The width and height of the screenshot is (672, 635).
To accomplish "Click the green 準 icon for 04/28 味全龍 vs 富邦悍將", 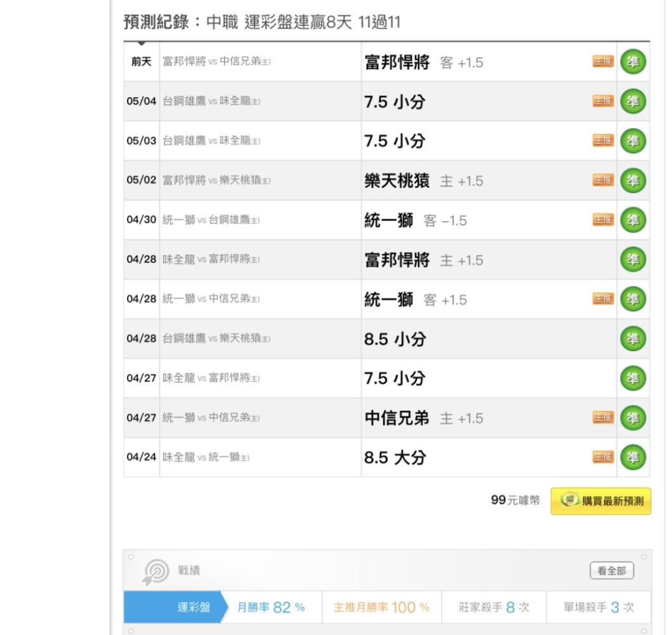I will click(633, 260).
